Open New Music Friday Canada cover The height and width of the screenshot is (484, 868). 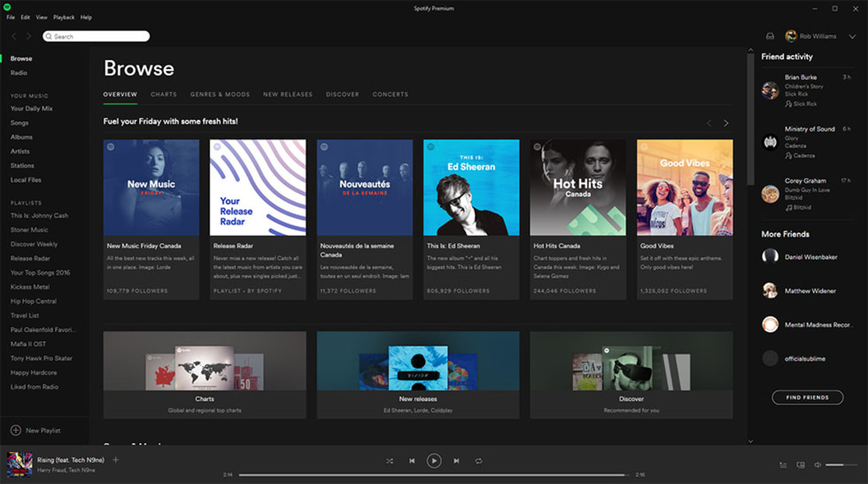point(151,187)
